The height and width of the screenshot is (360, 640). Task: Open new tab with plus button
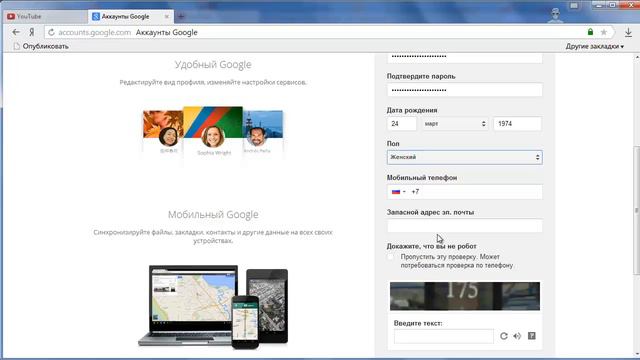[x=181, y=16]
